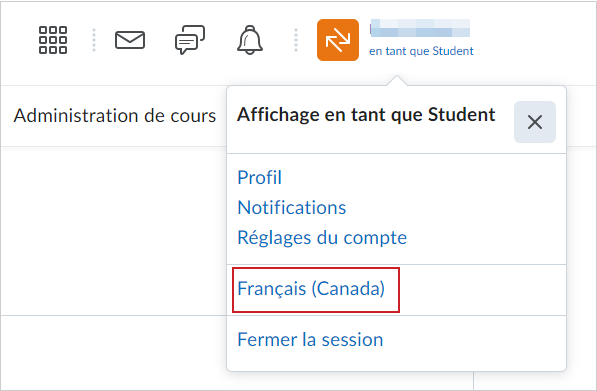The image size is (597, 391).
Task: Open the bell update alerts icon
Action: (250, 40)
